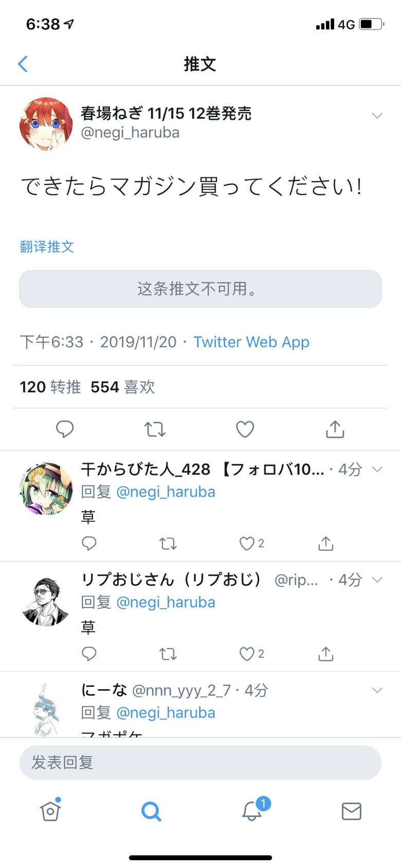Expand options chevron on にーな reply
Image resolution: width=401 pixels, height=868 pixels.
coord(377,690)
